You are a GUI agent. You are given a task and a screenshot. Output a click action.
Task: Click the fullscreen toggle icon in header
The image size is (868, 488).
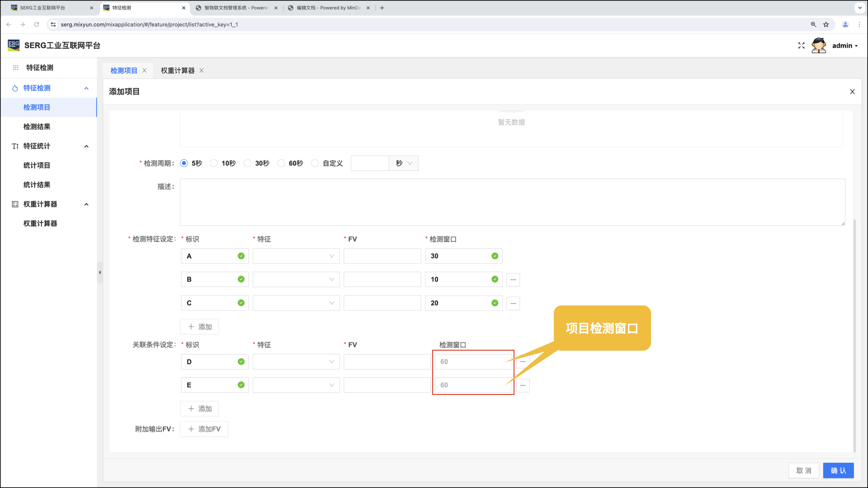(801, 46)
